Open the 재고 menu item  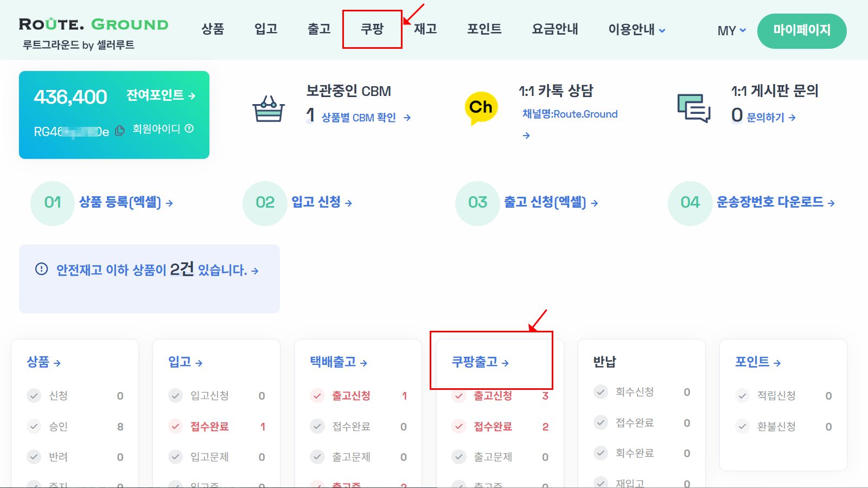point(425,30)
